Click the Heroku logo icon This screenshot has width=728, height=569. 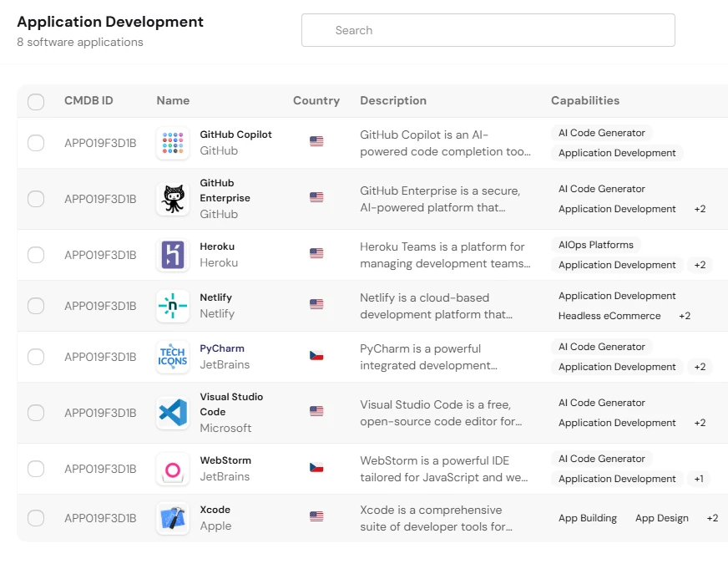point(173,255)
